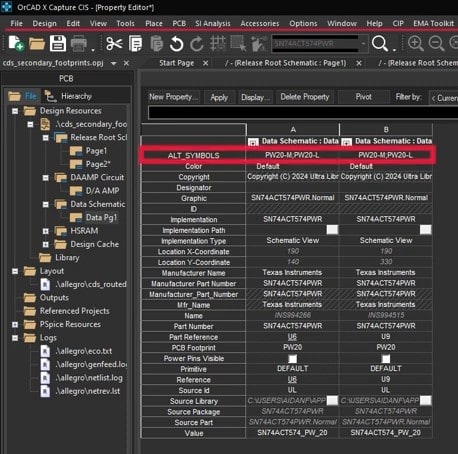Click the Display button

pos(255,97)
